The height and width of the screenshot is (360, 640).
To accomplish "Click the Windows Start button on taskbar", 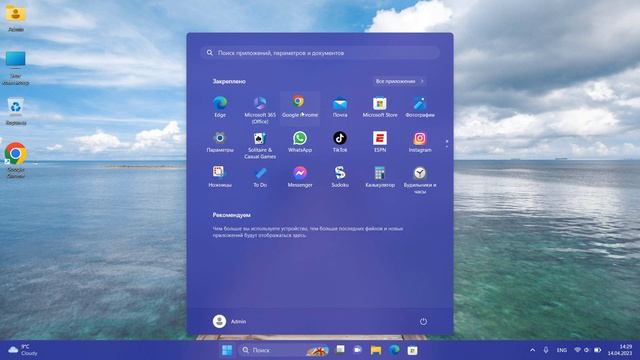I will [227, 350].
